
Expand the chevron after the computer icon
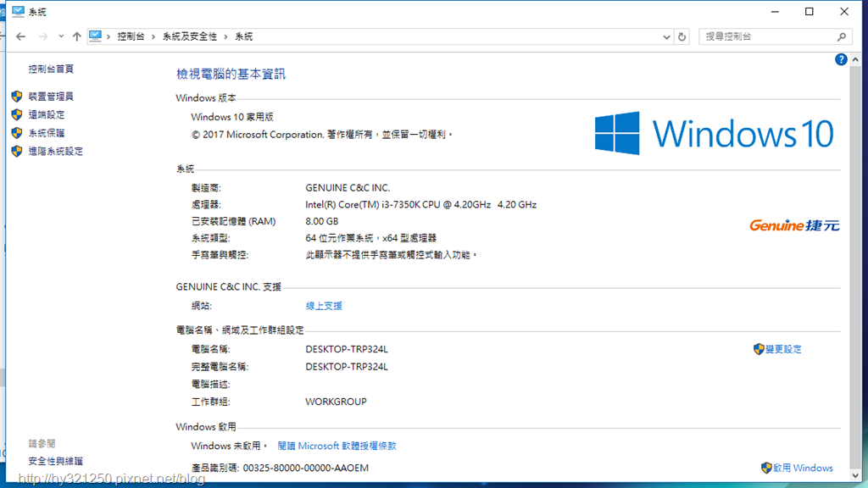point(108,36)
